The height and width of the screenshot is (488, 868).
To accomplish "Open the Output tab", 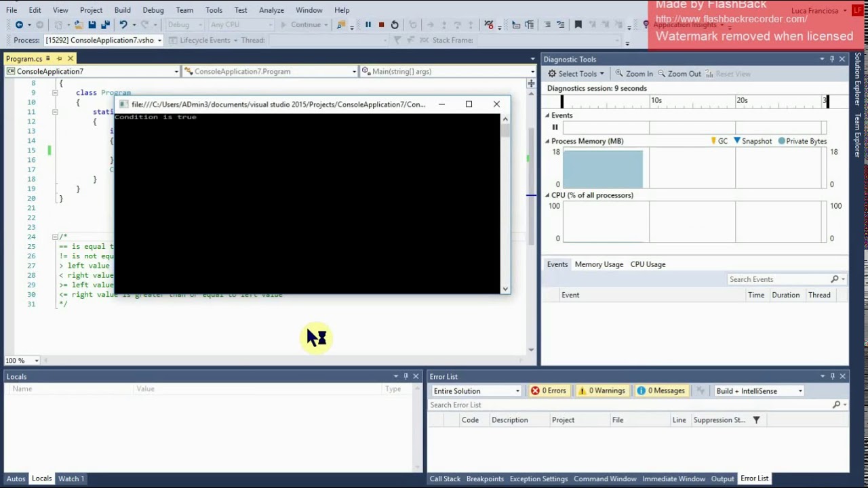I will pyautogui.click(x=722, y=479).
